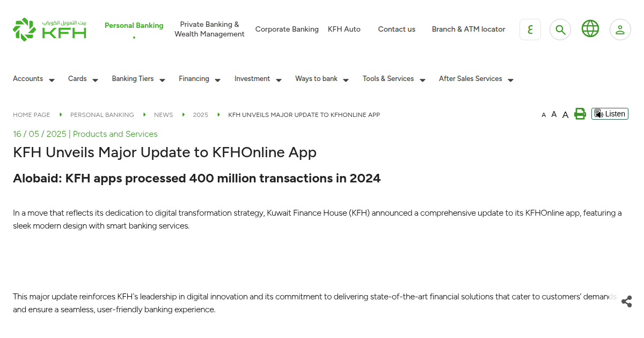Switch to Corporate Banking section
644x338 pixels.
287,29
